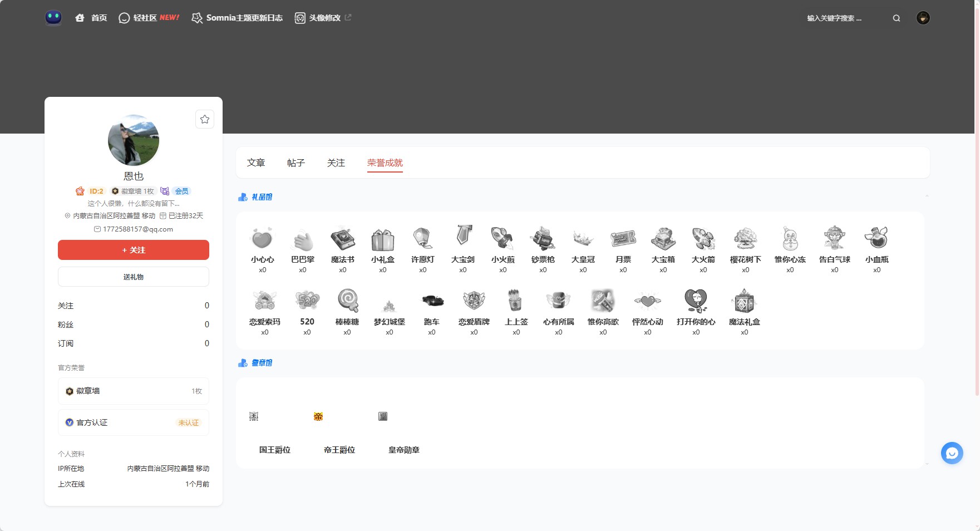980x531 pixels.
Task: Click the 订阅 subscriptions count row
Action: click(x=134, y=343)
